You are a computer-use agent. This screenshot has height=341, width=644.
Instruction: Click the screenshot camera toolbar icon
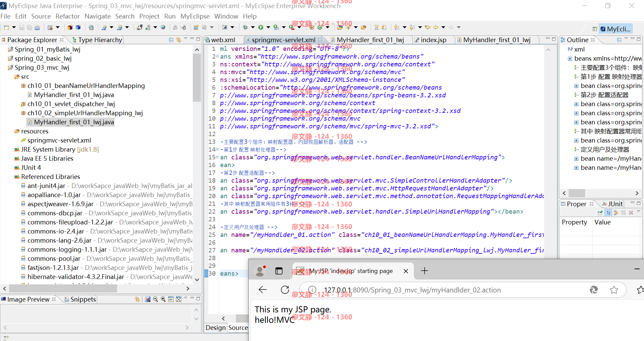pyautogui.click(x=225, y=27)
